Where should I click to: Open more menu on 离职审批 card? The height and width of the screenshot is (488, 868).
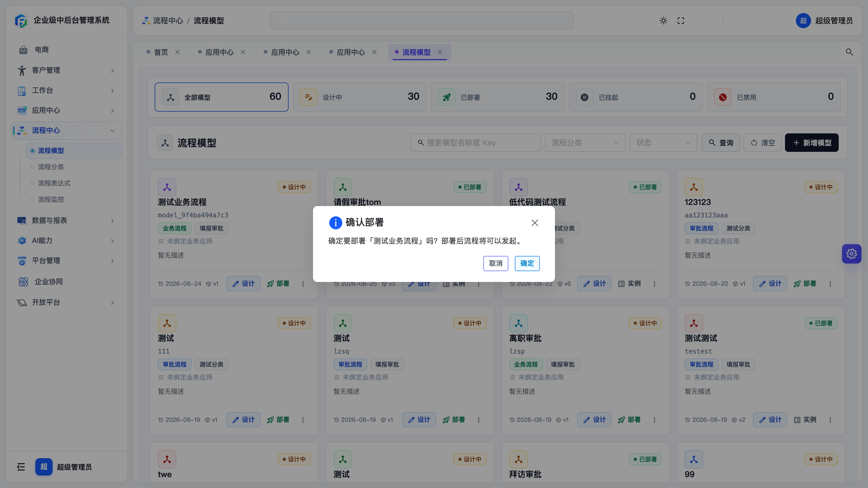tap(654, 420)
